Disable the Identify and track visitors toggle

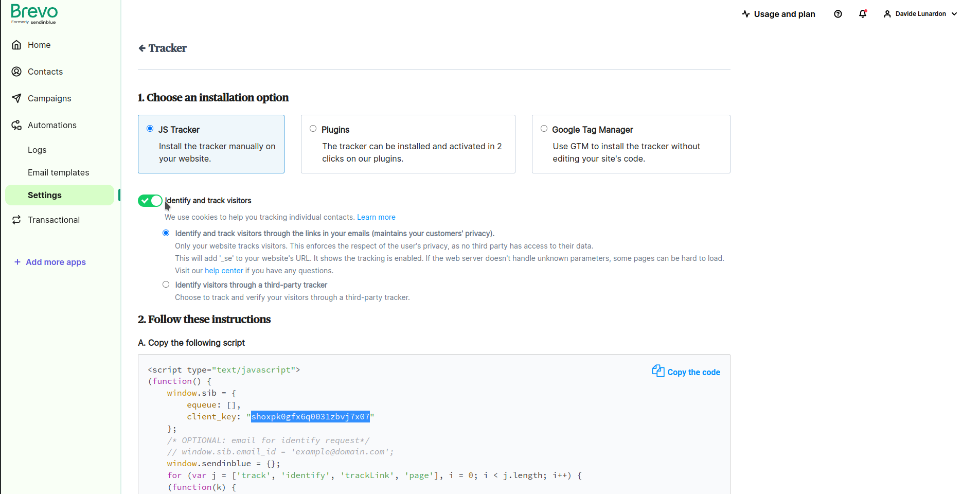pyautogui.click(x=150, y=201)
